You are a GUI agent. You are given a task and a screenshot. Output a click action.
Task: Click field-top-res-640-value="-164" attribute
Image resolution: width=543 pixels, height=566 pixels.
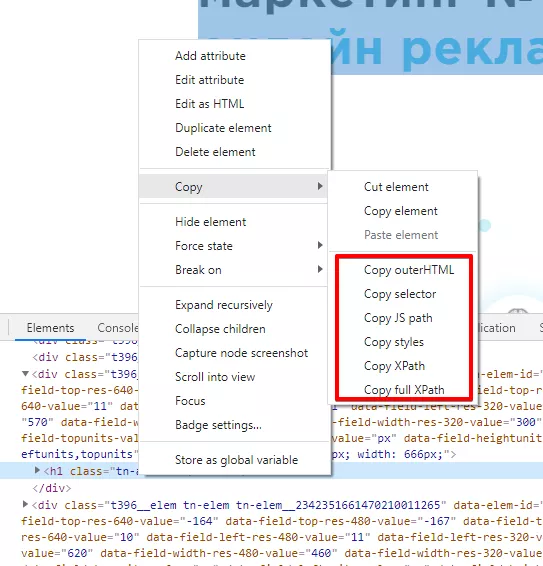120,521
